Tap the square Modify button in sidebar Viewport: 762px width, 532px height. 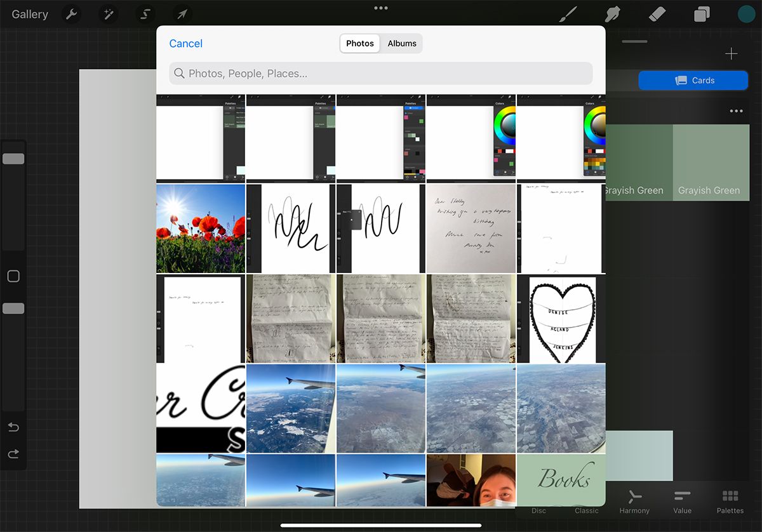coord(13,276)
